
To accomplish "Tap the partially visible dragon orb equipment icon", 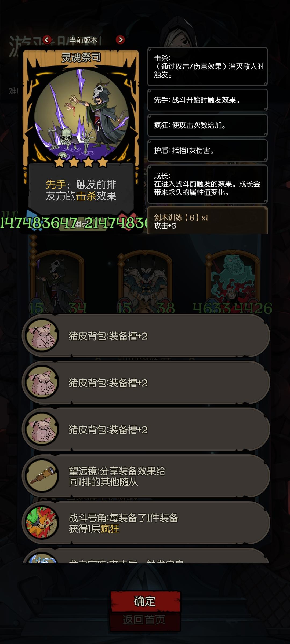I will (42, 558).
